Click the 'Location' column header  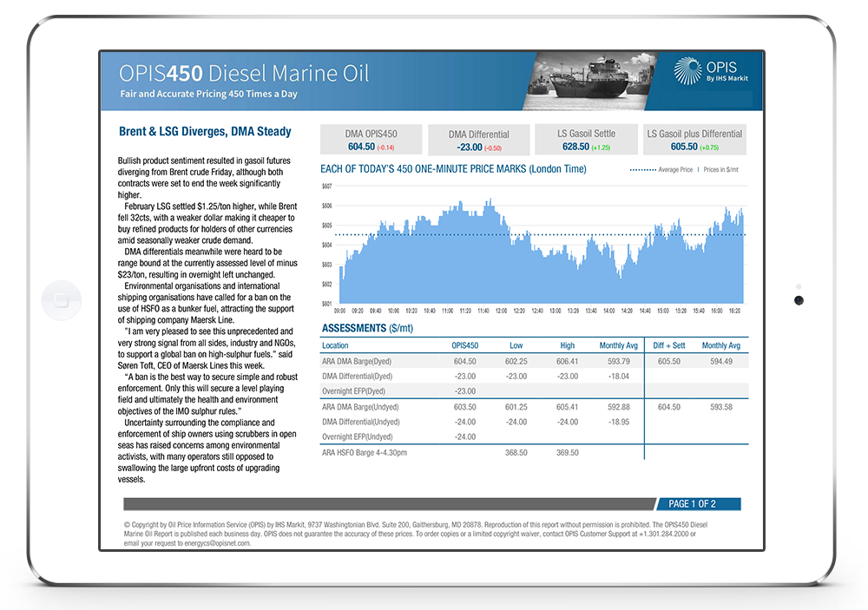335,345
